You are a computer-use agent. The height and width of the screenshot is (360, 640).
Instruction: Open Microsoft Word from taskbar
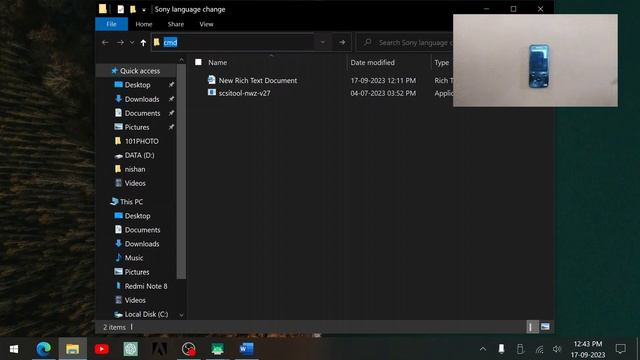[x=247, y=349]
